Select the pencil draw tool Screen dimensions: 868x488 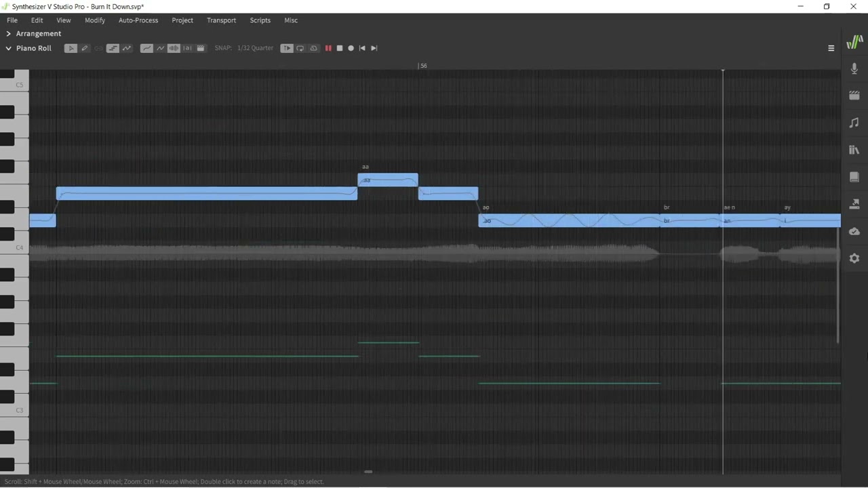[x=85, y=48]
